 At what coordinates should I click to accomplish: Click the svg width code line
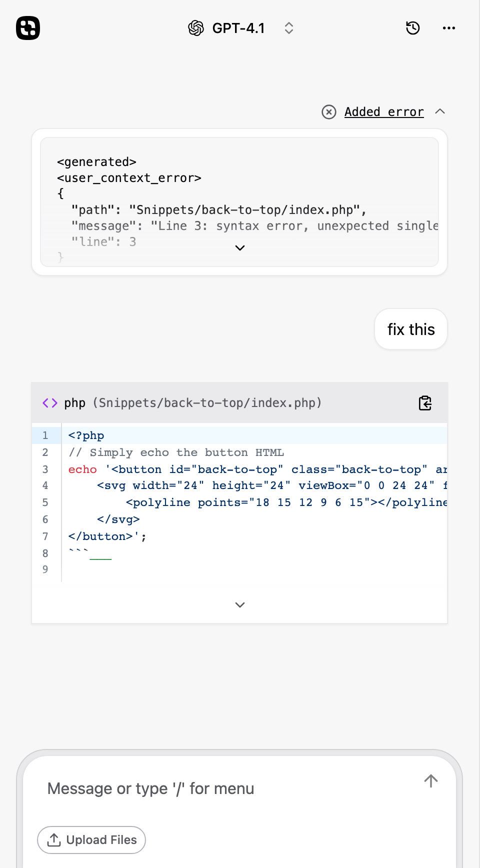272,485
